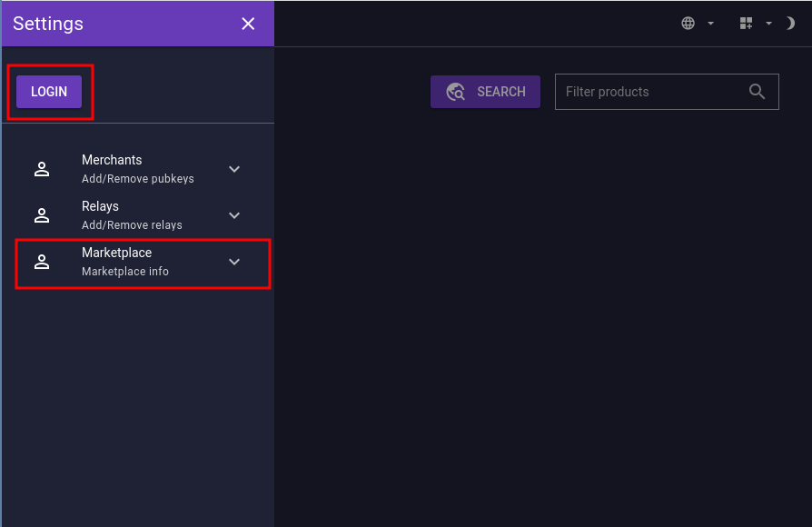The width and height of the screenshot is (812, 527).
Task: Focus the Filter products input
Action: (649, 92)
